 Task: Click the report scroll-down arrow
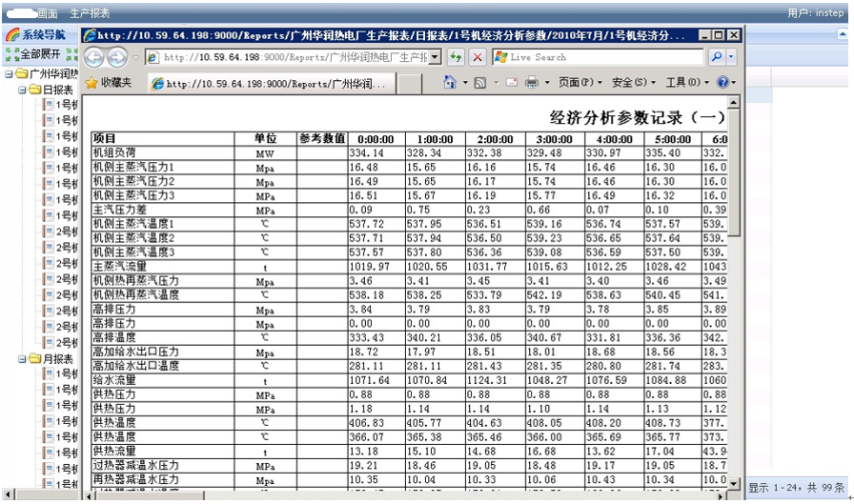coord(734,484)
